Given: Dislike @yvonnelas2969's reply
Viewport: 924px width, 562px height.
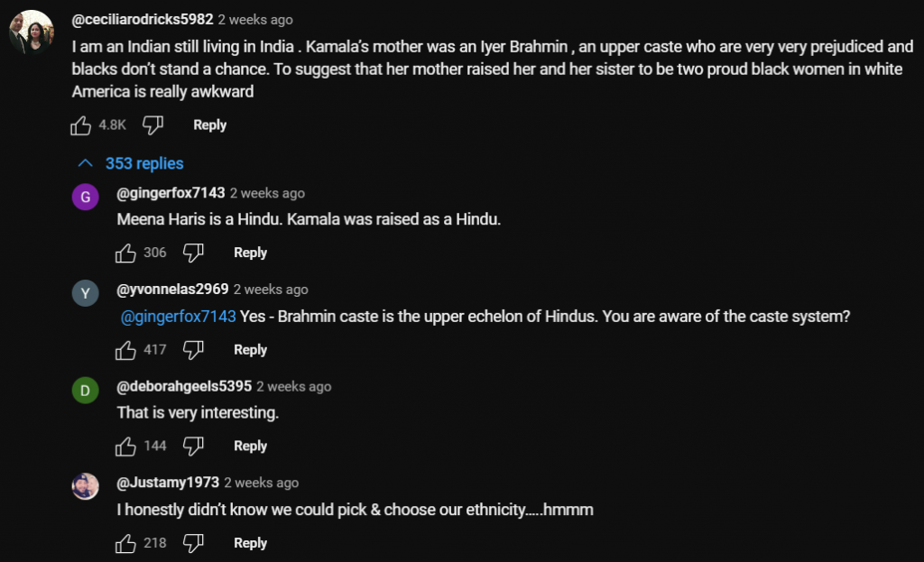Looking at the screenshot, I should pyautogui.click(x=193, y=350).
